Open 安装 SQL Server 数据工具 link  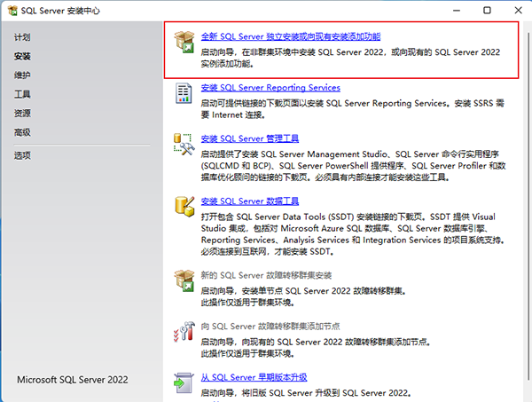point(250,201)
